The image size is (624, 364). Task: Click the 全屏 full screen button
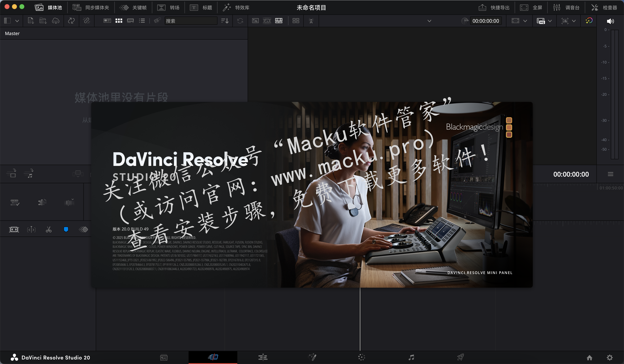click(531, 8)
